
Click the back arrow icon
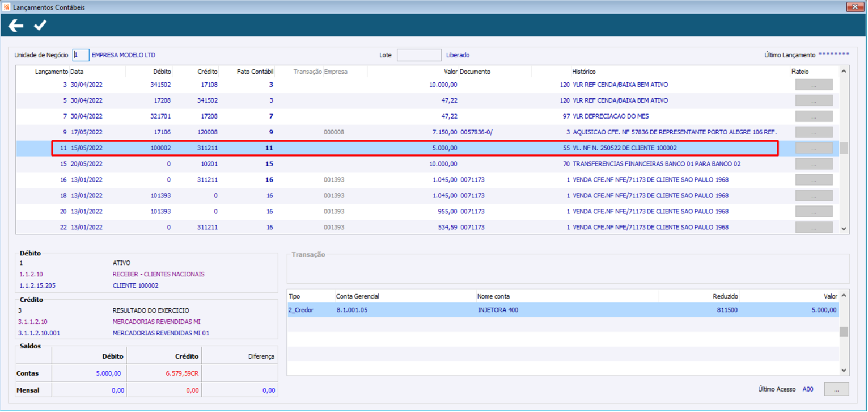[x=16, y=26]
